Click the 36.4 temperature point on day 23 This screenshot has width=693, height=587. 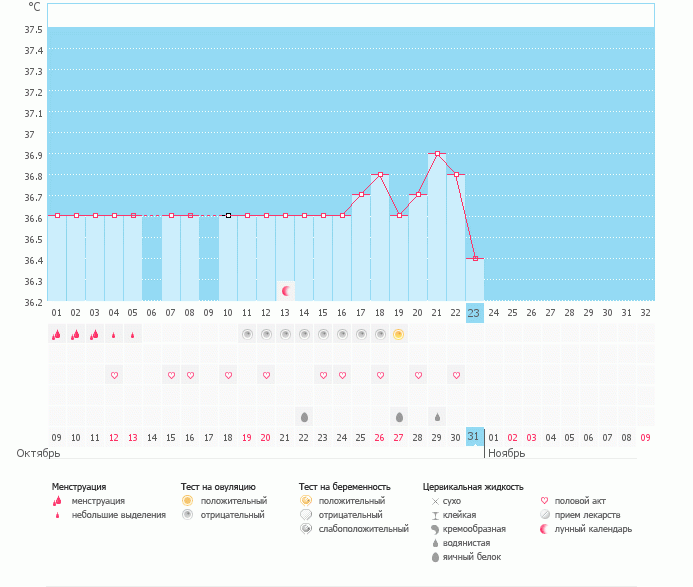(x=475, y=258)
